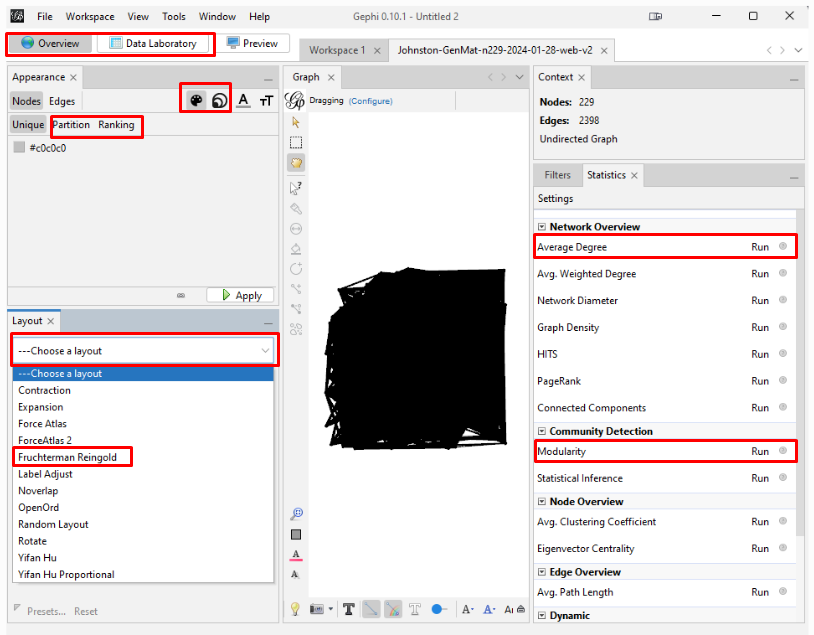
Task: Collapse the Edge Overview section
Action: click(542, 572)
